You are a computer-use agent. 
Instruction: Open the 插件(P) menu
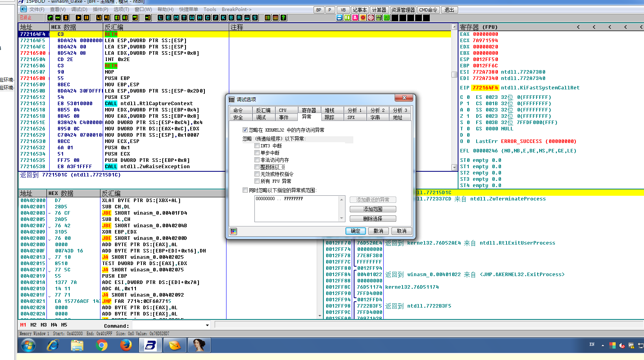click(x=100, y=9)
